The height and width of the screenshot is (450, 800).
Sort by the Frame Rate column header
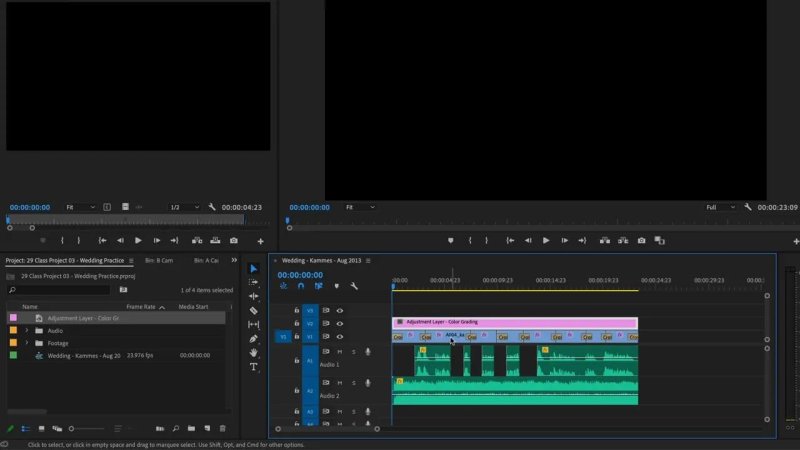coord(141,307)
